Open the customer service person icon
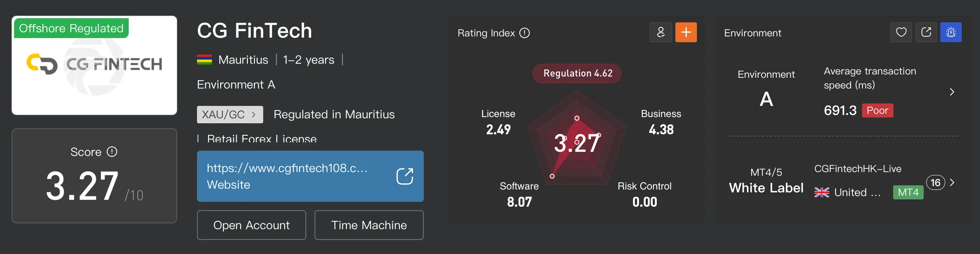This screenshot has height=254, width=980. 661,32
